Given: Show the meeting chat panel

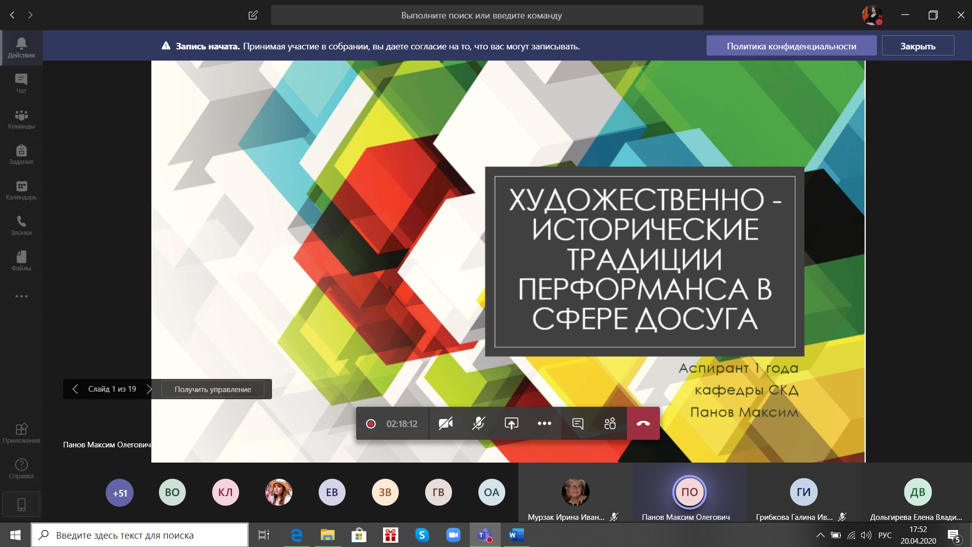Looking at the screenshot, I should click(x=578, y=424).
